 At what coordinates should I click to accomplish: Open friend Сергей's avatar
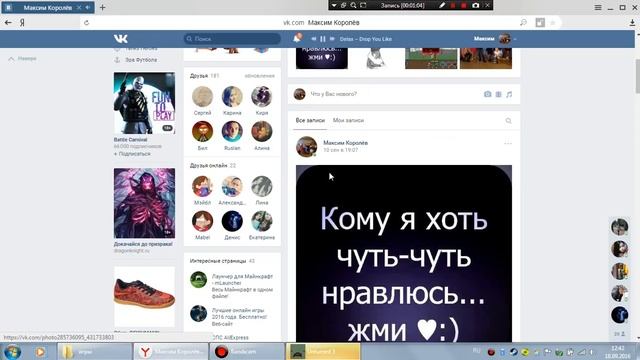pos(202,97)
